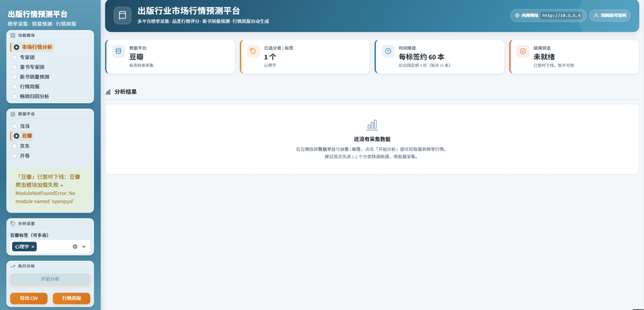644x310 pixels.
Task: Click the 分析设置 tag icon
Action: (x=13, y=224)
